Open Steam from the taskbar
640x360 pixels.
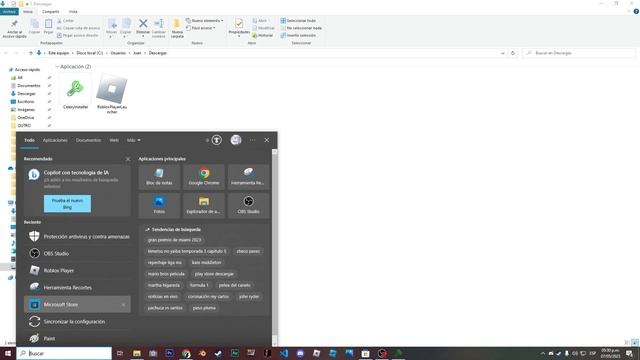(x=218, y=353)
